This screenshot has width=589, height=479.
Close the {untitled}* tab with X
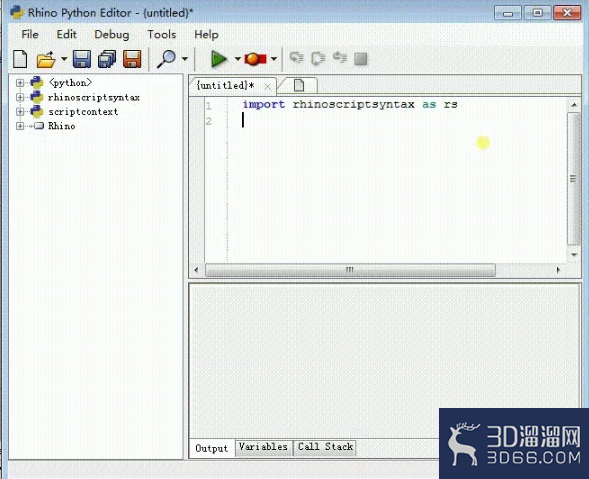(x=267, y=87)
